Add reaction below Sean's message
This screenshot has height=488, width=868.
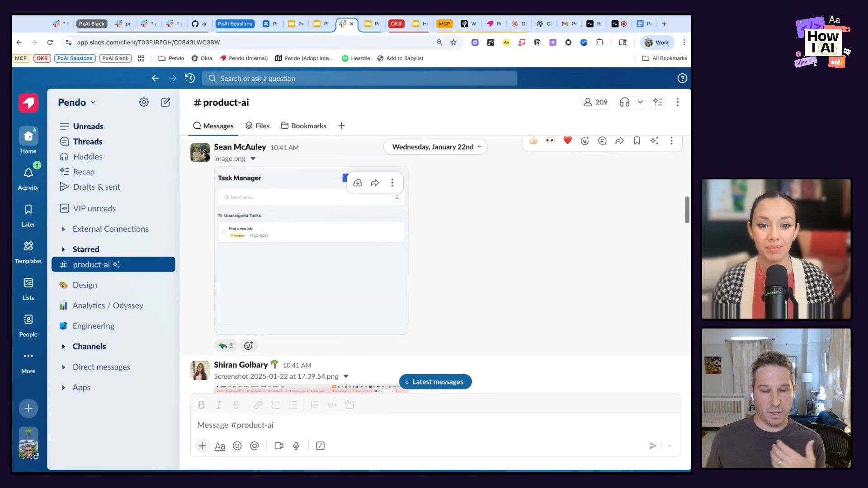tap(248, 346)
